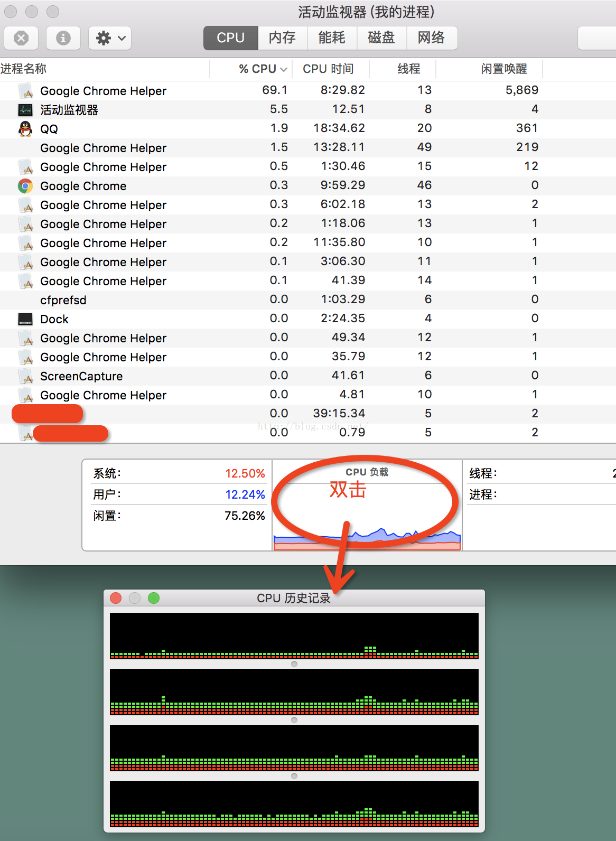Open the gear actions dropdown menu
The image size is (616, 841).
click(x=110, y=38)
